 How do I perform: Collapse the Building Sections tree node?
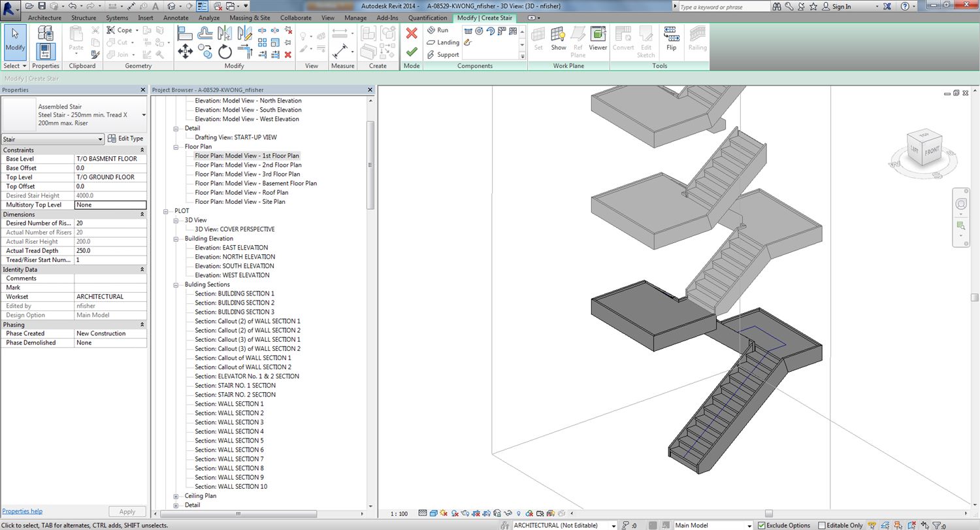176,285
